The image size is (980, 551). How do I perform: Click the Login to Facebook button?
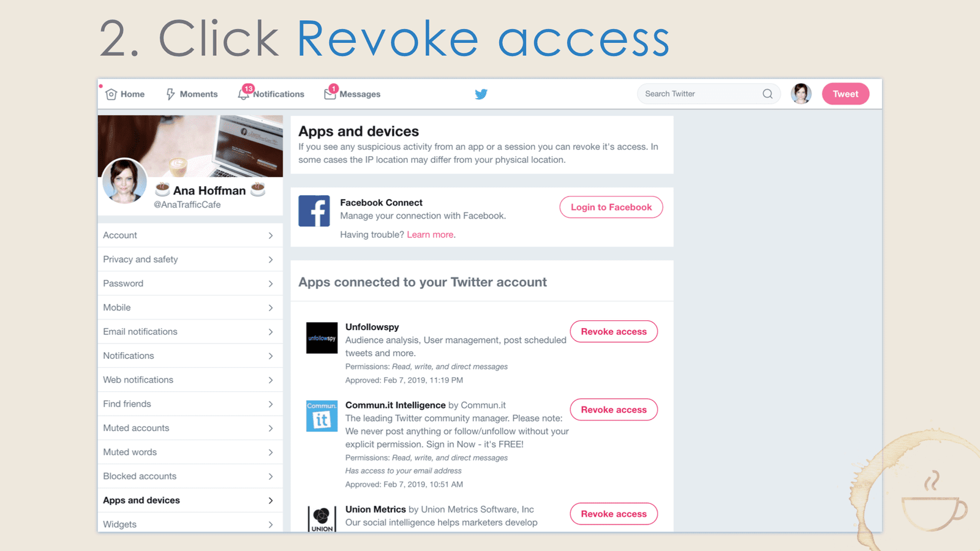pyautogui.click(x=611, y=207)
